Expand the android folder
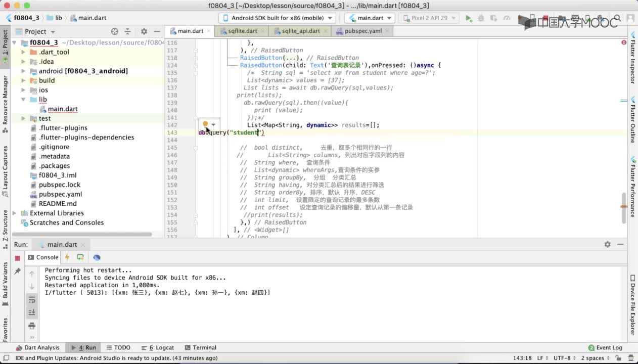Screen dimensions: 638x364 pyautogui.click(x=23, y=71)
